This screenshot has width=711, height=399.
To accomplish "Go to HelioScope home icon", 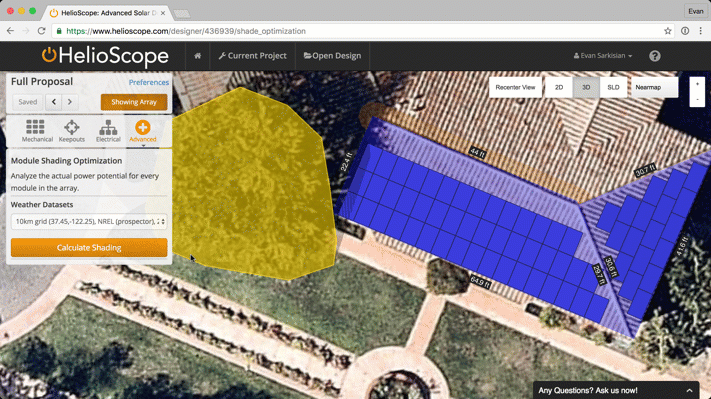I will click(x=197, y=56).
